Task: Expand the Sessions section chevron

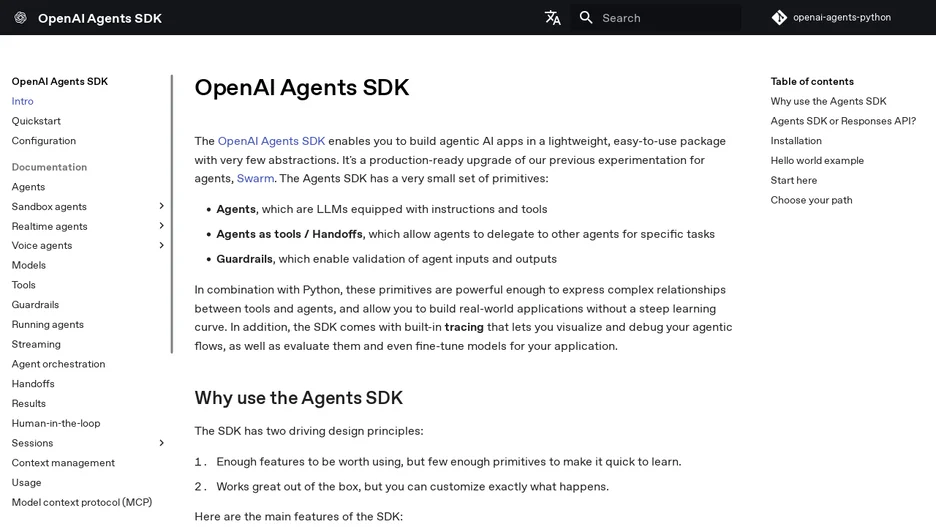Action: coord(161,443)
